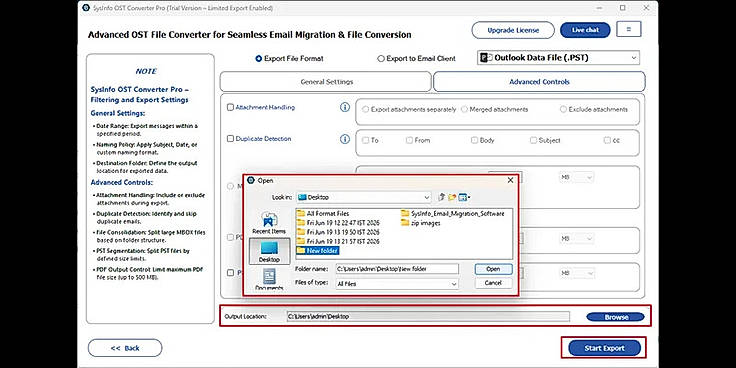
Task: Tick the cc checkbox for duplicate detection
Action: click(x=607, y=140)
